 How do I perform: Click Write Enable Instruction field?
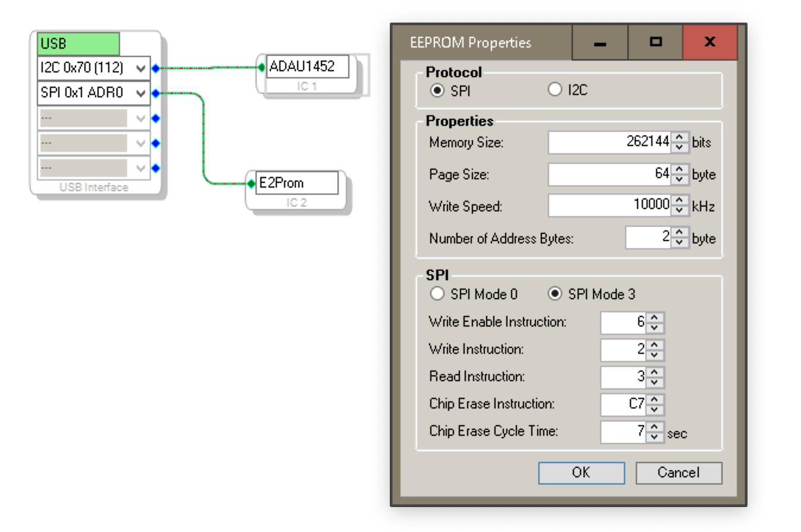623,322
